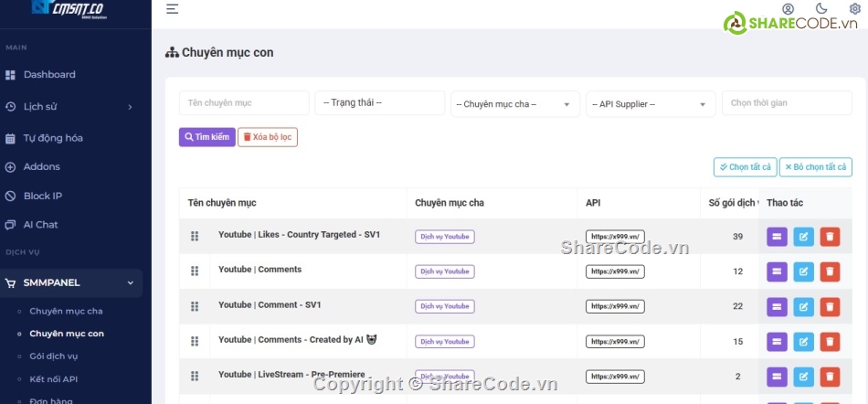Screen dimensions: 868x404
Task: Delete the Youtube Comment - SV1 category
Action: click(x=830, y=306)
